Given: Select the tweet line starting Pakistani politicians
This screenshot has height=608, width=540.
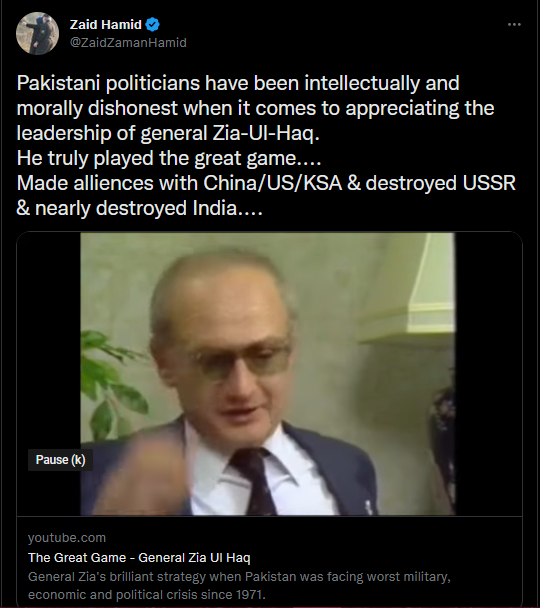Looking at the screenshot, I should pos(238,83).
